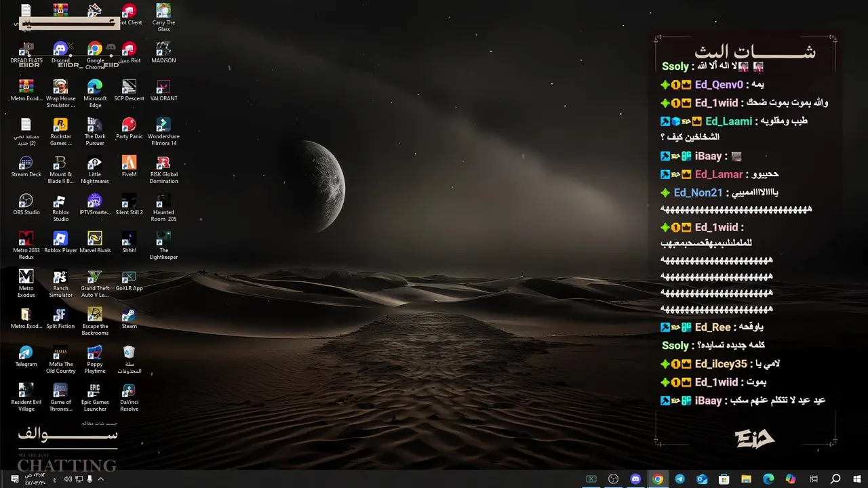Open the GoXLR App icon
Viewport: 868px width, 488px height.
click(x=129, y=280)
